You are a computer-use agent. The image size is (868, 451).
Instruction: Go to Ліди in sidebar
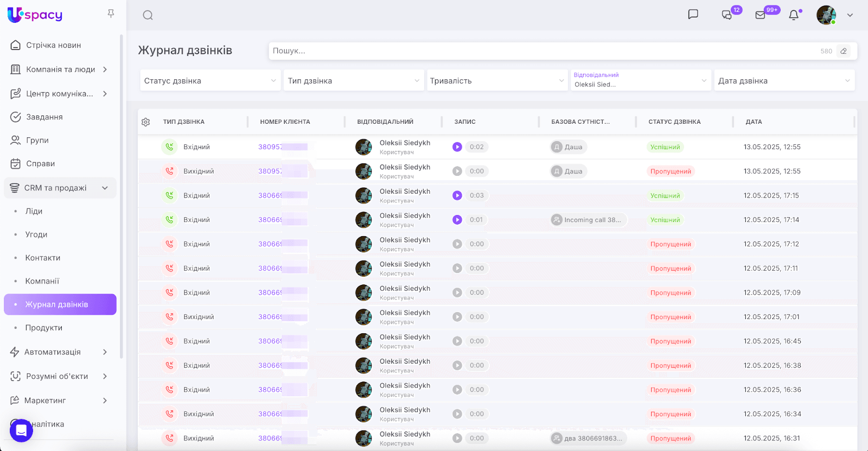[x=34, y=211]
